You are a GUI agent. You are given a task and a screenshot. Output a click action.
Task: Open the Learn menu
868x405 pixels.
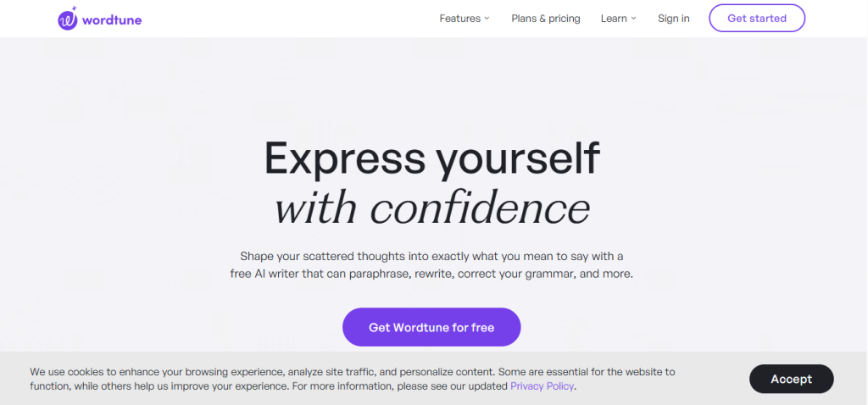614,19
